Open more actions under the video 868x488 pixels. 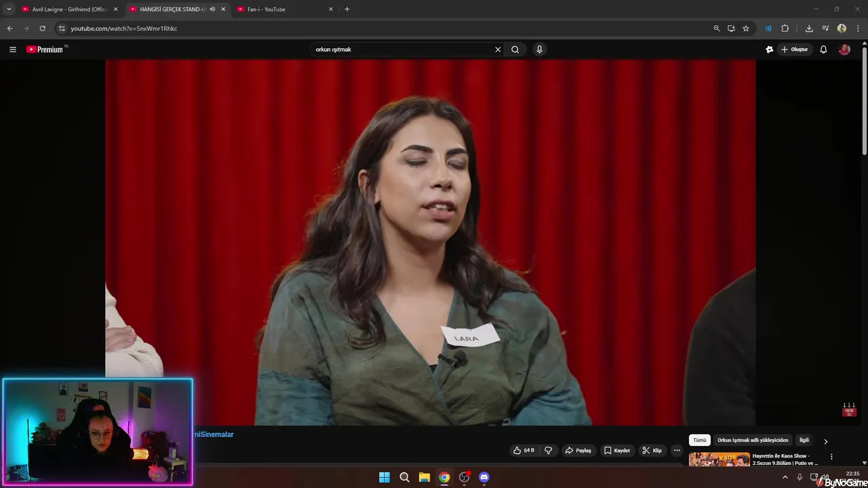[677, 450]
